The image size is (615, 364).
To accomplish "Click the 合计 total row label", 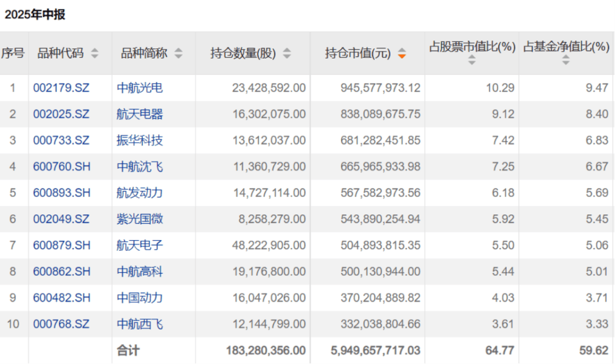I will click(x=128, y=350).
